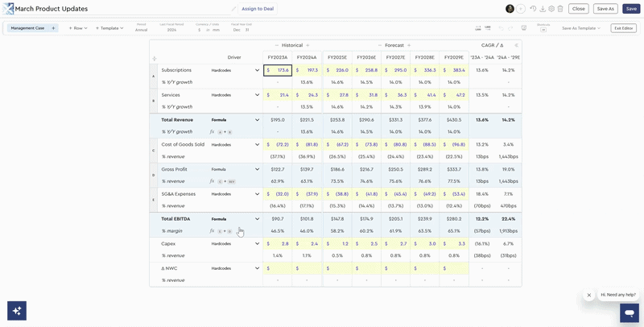The height and width of the screenshot is (327, 644).
Task: Click the Exit Editor button
Action: tap(623, 28)
